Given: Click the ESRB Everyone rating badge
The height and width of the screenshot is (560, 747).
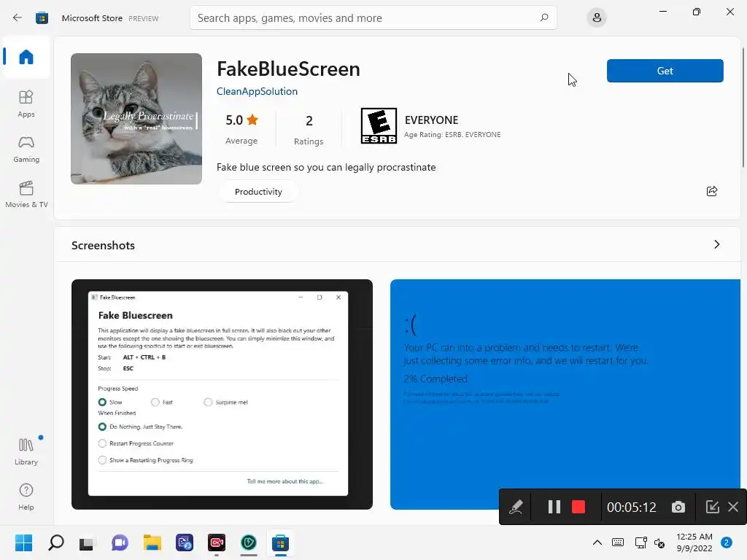Looking at the screenshot, I should point(379,125).
